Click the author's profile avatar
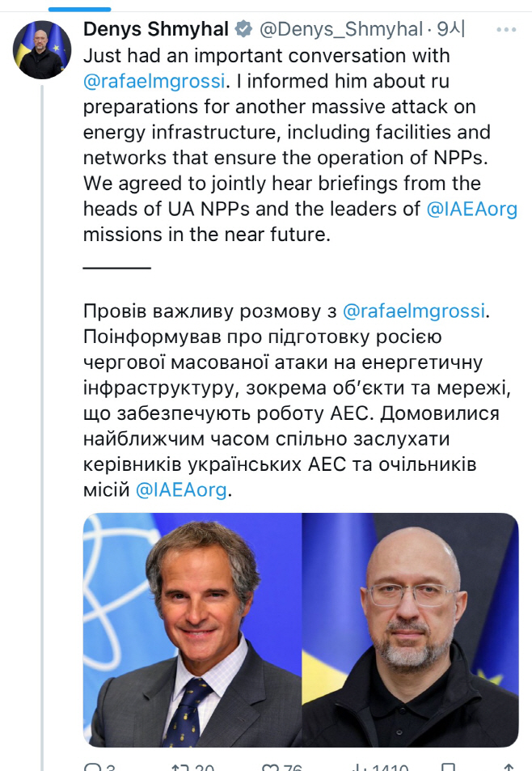Screen dimensions: 532x771 click(x=42, y=50)
